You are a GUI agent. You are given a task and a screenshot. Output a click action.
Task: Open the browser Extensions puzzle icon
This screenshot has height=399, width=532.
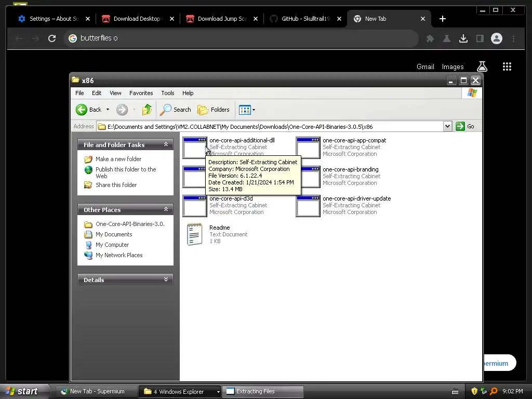tap(430, 38)
